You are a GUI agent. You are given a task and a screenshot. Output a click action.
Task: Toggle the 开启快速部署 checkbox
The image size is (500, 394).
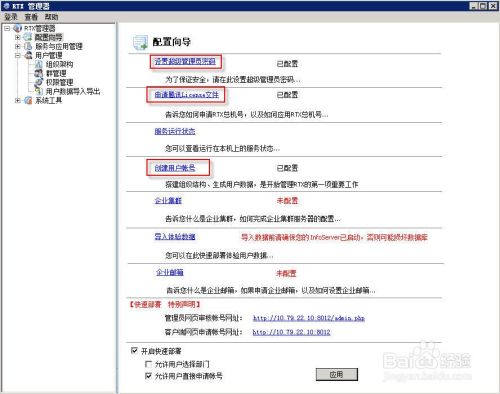[134, 351]
